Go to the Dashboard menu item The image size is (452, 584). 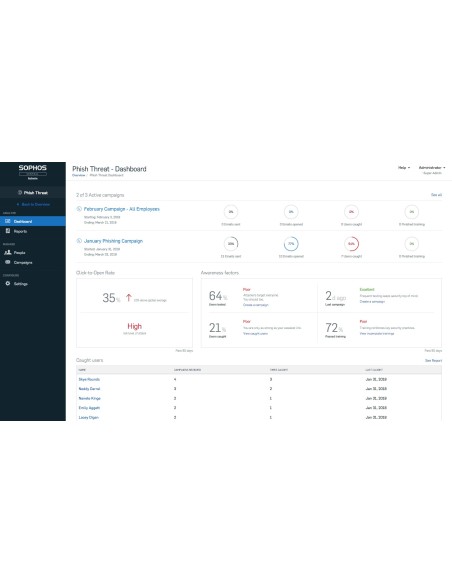pyautogui.click(x=33, y=221)
